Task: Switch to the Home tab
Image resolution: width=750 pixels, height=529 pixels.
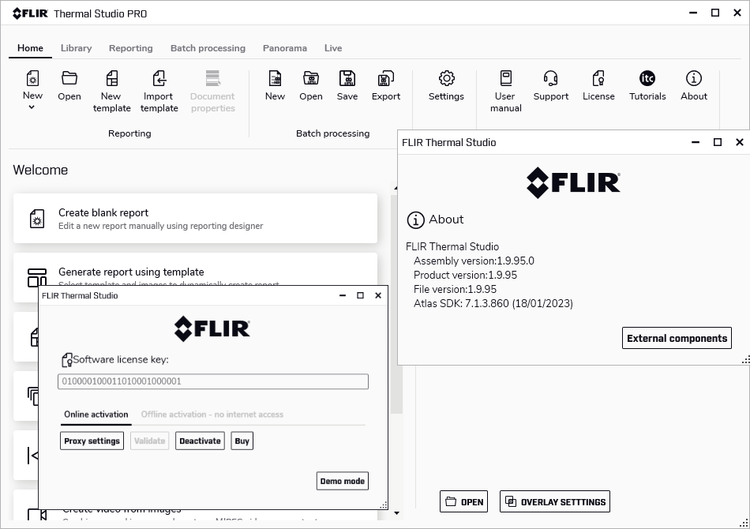Action: (x=30, y=48)
